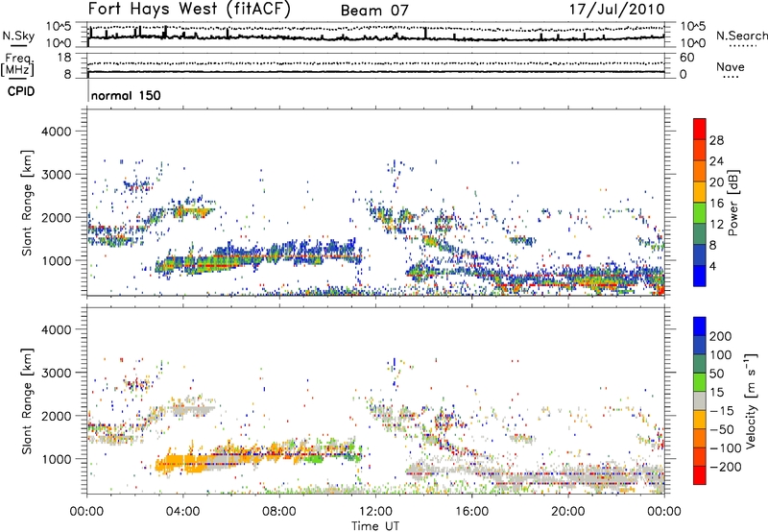768x532 pixels.
Task: Click the 1000 tick on the velocity panel
Action: [x=57, y=459]
